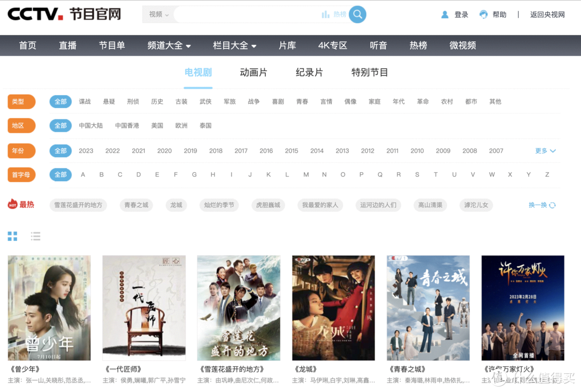581x392 pixels.
Task: Open the 电视剧 tab
Action: (198, 72)
